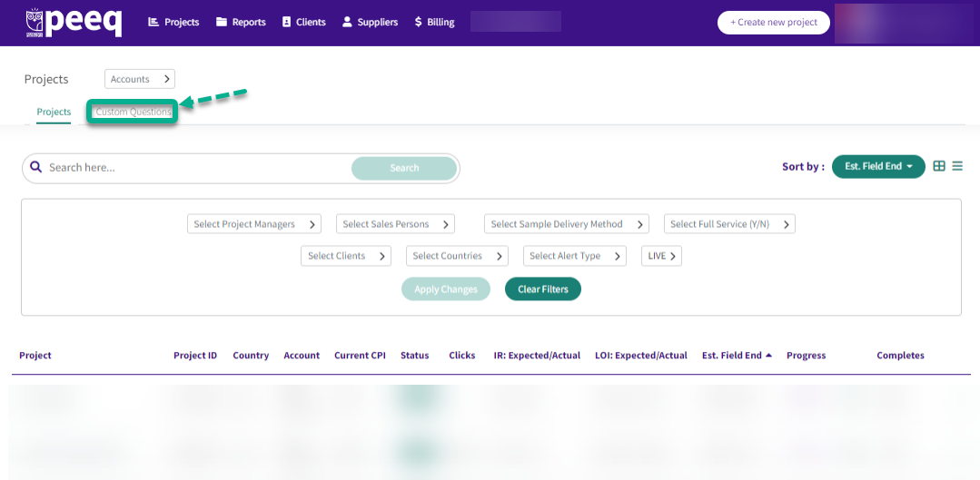Sort by the Current CPI column header
The width and height of the screenshot is (980, 480).
click(x=360, y=355)
